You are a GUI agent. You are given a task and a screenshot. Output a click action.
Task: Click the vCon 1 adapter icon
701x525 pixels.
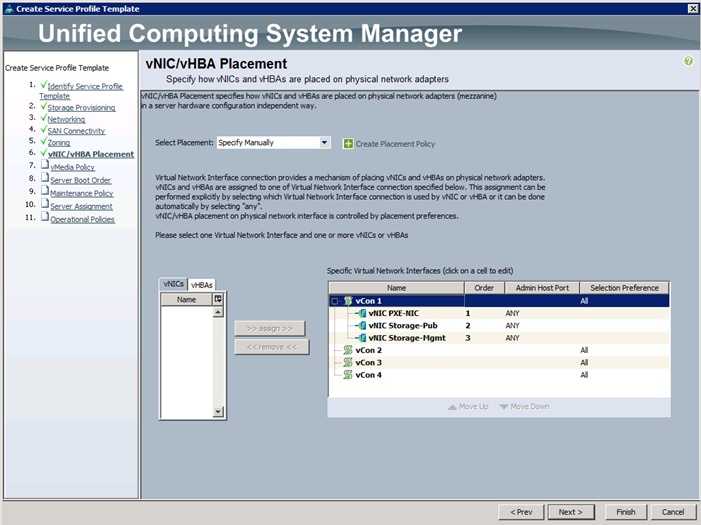[x=348, y=301]
